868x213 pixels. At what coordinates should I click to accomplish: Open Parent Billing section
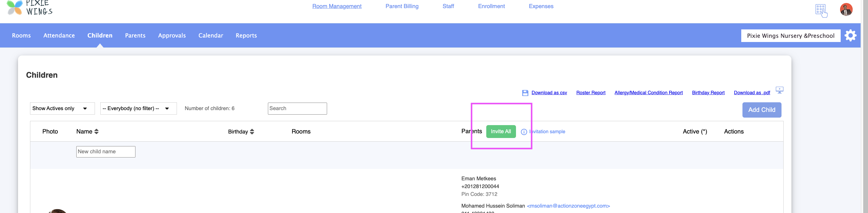pyautogui.click(x=402, y=6)
